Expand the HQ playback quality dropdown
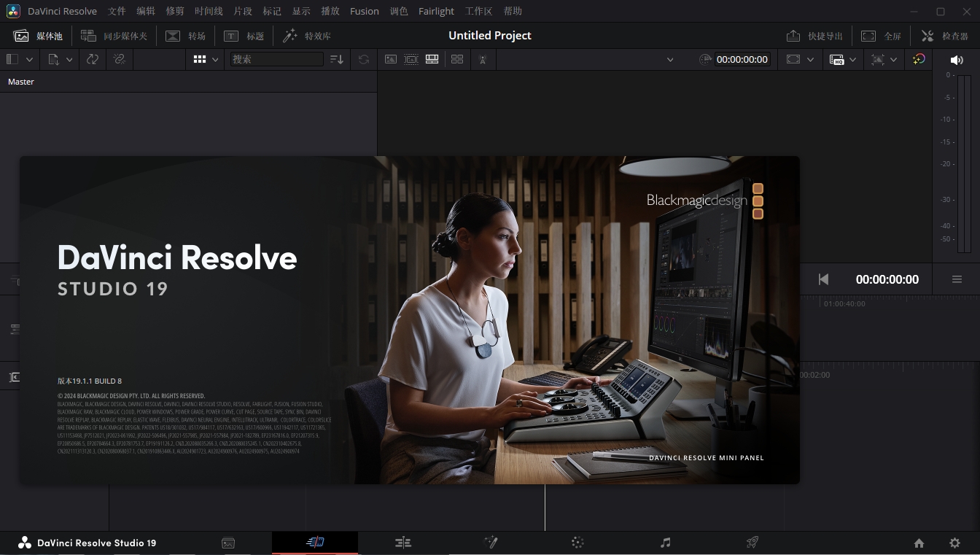Viewport: 980px width, 555px height. point(852,60)
